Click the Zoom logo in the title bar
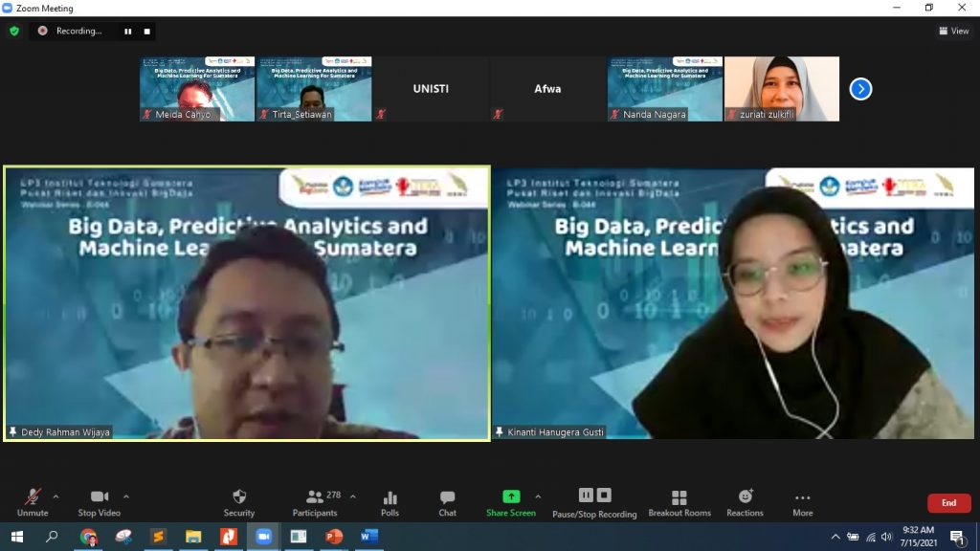This screenshot has width=980, height=551. coord(8,8)
